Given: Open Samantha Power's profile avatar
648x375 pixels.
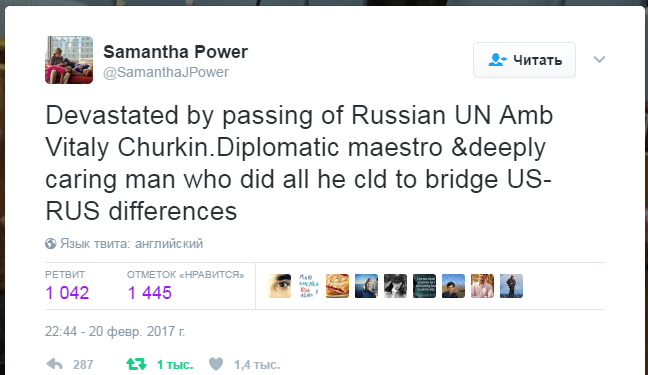Looking at the screenshot, I should tap(69, 60).
